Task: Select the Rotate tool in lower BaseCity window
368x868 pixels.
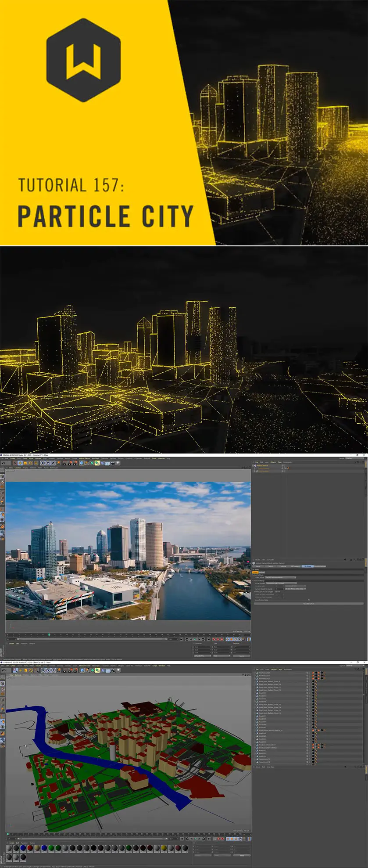Action: [31, 670]
